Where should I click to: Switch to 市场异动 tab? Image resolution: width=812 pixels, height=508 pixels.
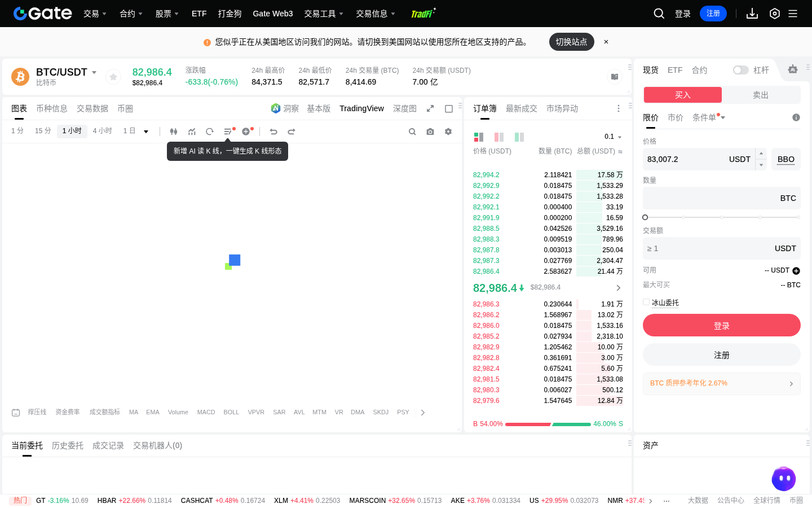coord(562,108)
